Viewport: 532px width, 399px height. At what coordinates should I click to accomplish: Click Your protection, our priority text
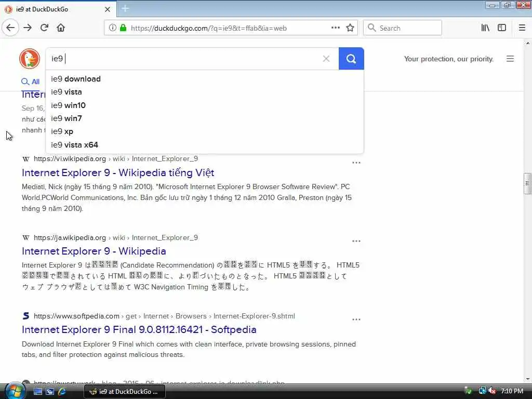pyautogui.click(x=448, y=59)
